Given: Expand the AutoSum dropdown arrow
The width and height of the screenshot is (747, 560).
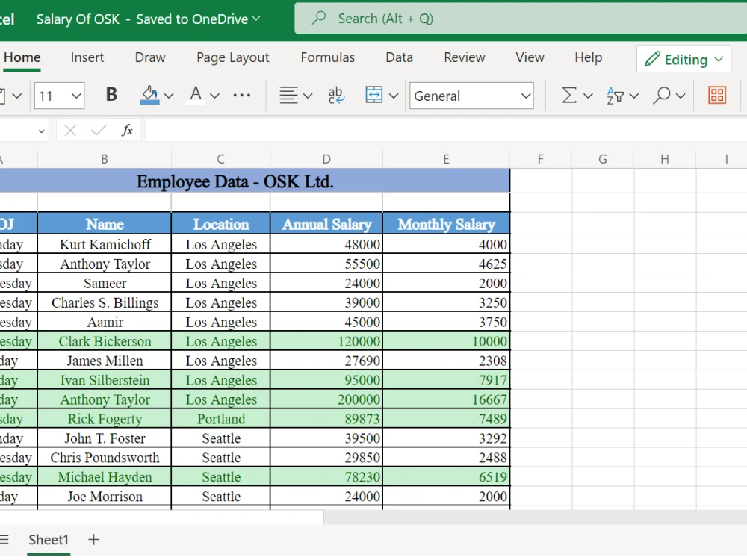Looking at the screenshot, I should [588, 96].
